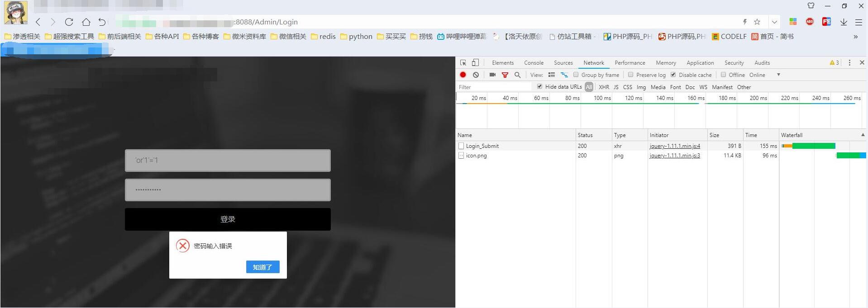Select the DevTools inspect element icon
868x308 pixels.
463,63
